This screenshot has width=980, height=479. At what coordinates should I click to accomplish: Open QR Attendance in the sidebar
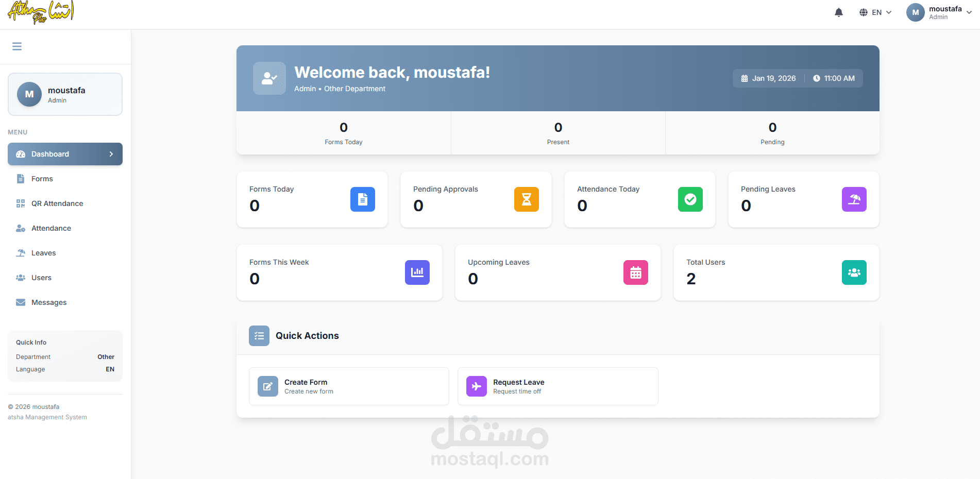point(65,203)
